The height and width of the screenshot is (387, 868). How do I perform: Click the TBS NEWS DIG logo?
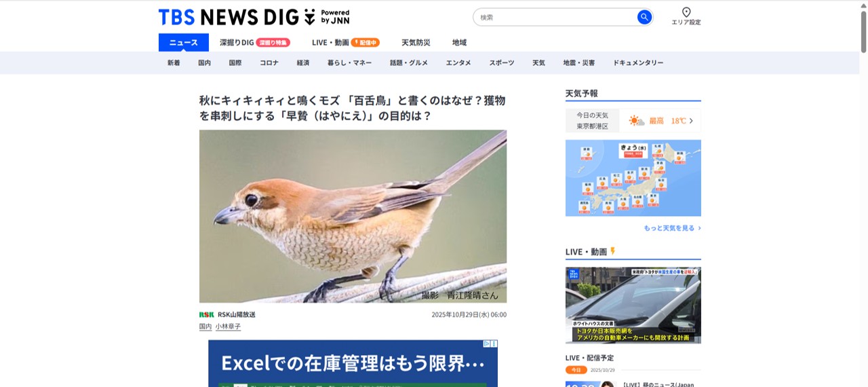254,17
